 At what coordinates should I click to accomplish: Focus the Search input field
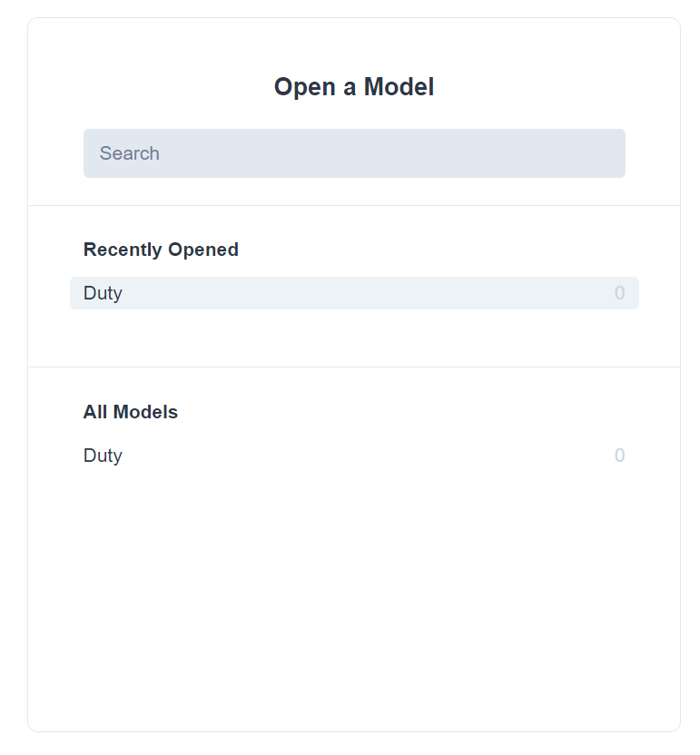click(354, 153)
